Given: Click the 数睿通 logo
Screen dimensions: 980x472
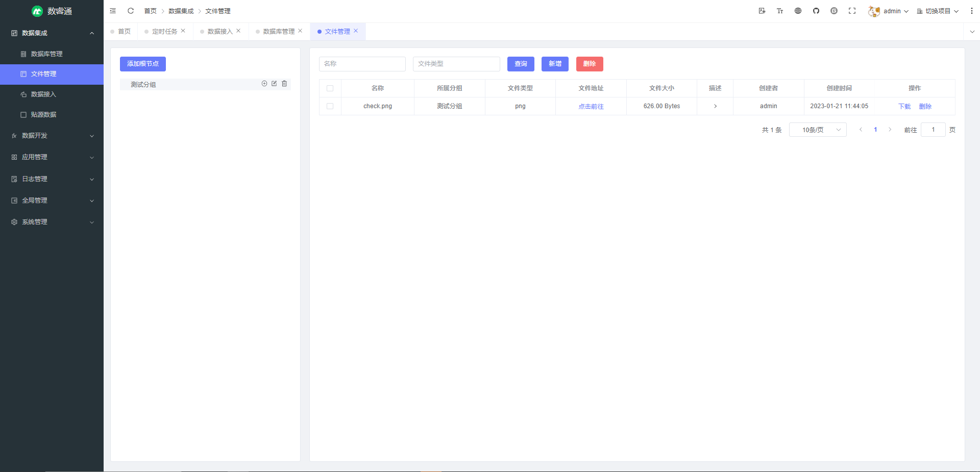Looking at the screenshot, I should (52, 11).
